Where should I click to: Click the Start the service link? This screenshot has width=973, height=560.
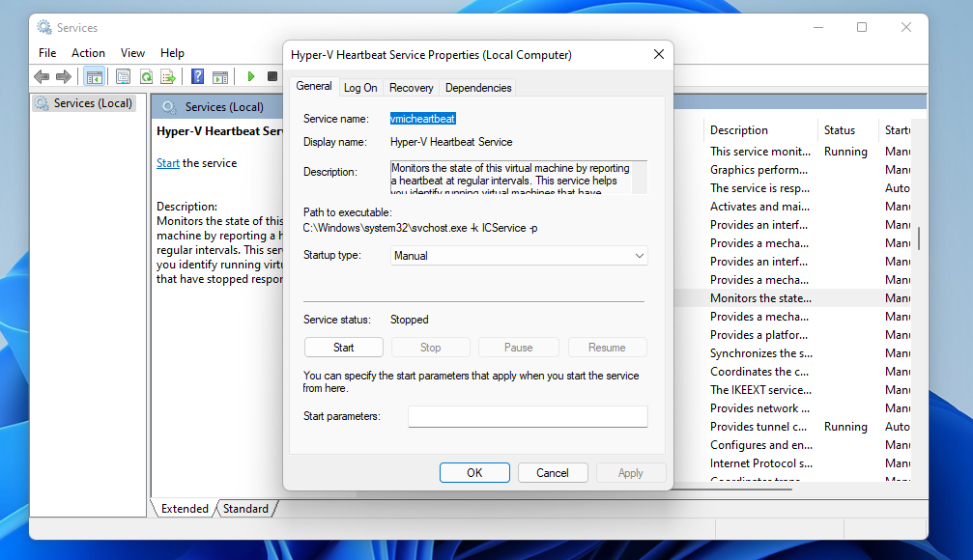coord(167,163)
